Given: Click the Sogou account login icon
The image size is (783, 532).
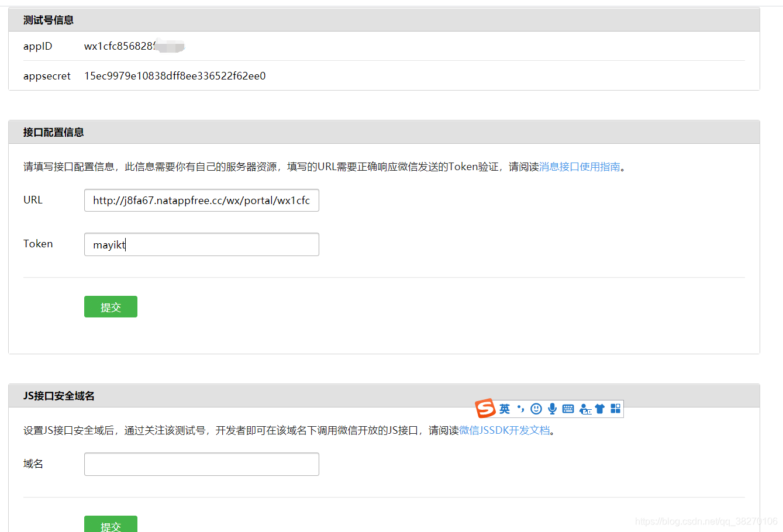Looking at the screenshot, I should tap(585, 409).
